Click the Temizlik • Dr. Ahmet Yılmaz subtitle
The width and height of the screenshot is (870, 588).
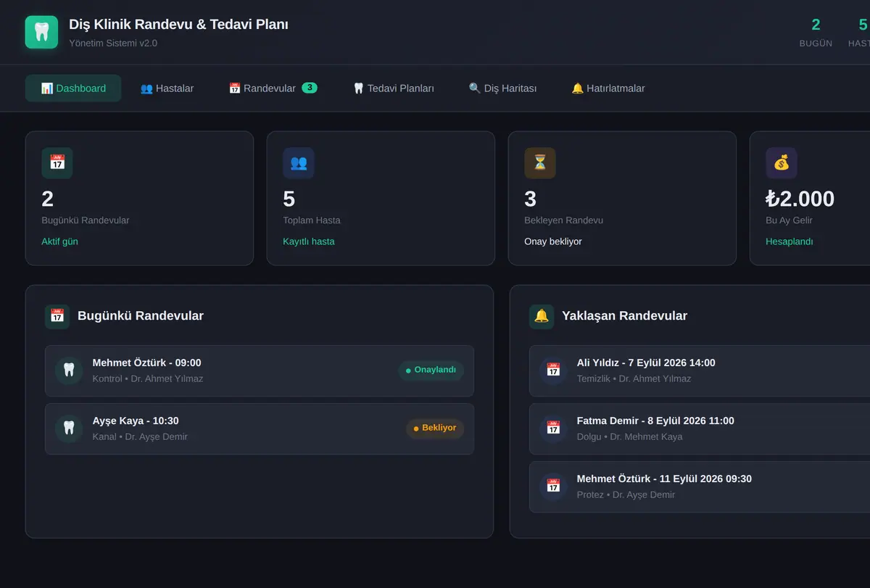click(x=634, y=378)
